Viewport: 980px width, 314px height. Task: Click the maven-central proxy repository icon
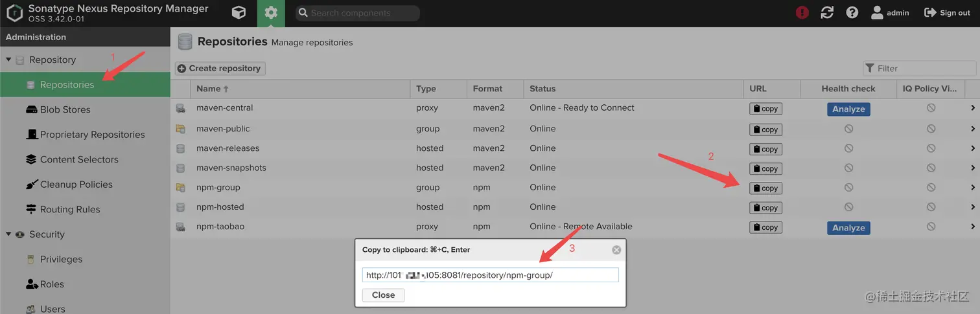pyautogui.click(x=180, y=108)
